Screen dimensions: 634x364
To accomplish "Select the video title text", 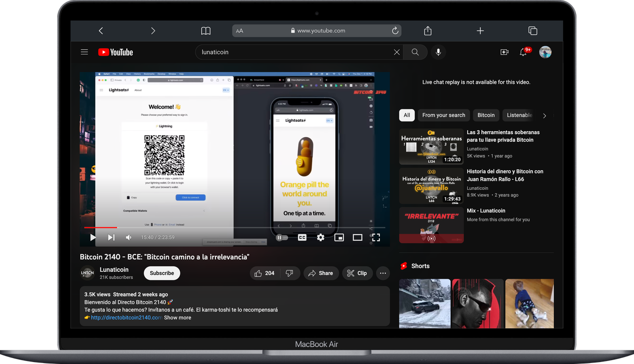I will click(x=164, y=257).
